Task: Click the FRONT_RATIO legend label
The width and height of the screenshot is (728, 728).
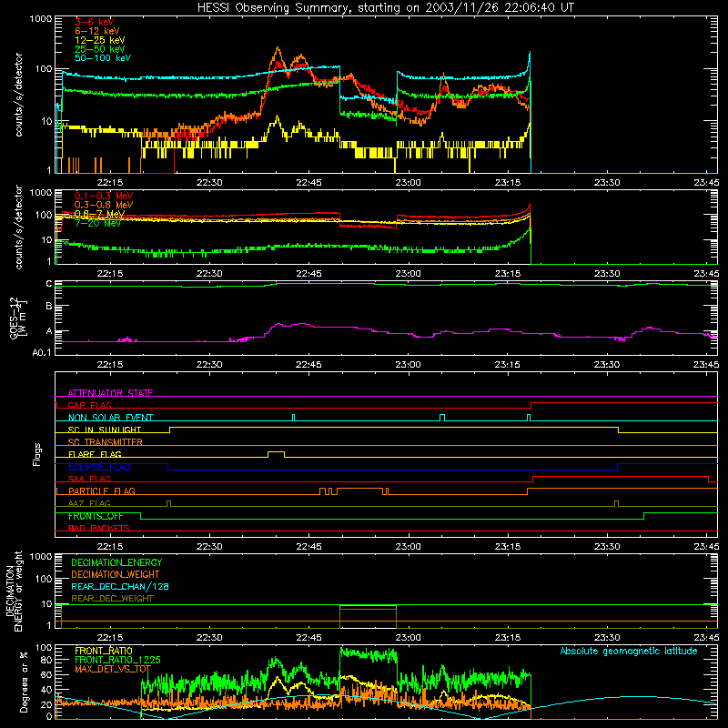Action: pyautogui.click(x=104, y=651)
